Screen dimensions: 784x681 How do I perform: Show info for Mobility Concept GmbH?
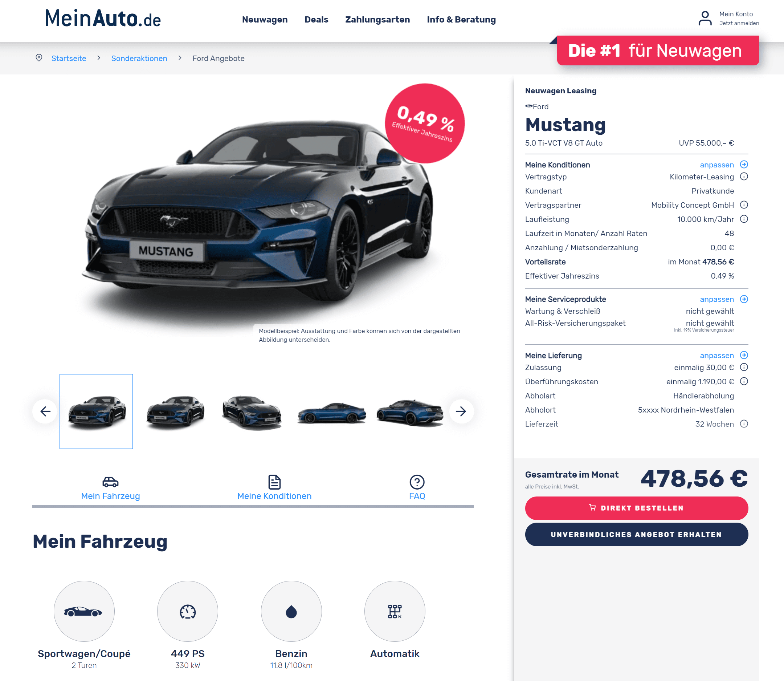coord(744,205)
